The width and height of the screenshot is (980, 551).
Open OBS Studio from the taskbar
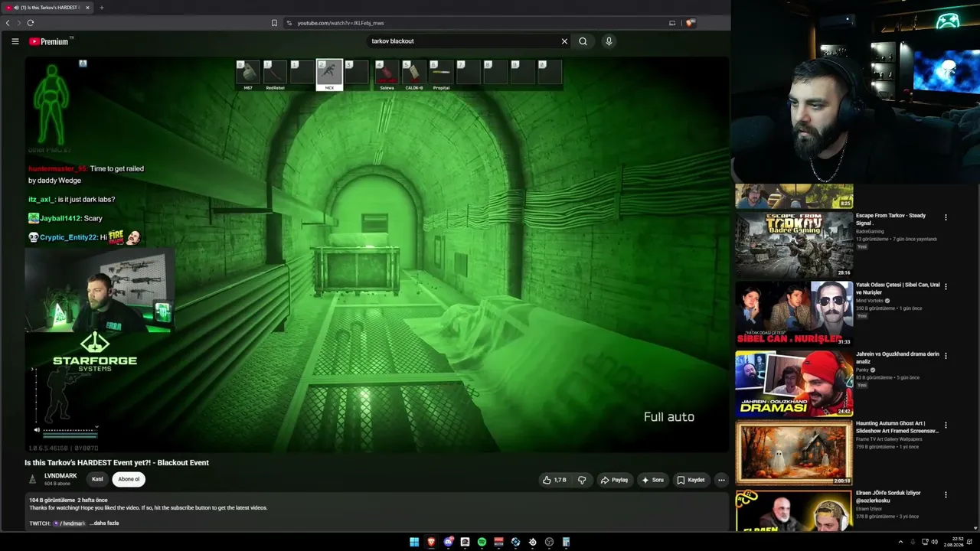click(x=549, y=542)
